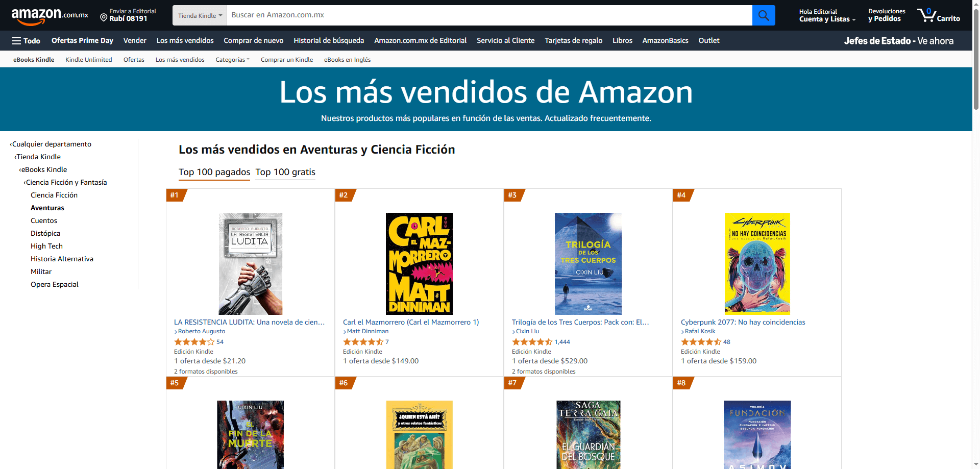Click star rating of La Resistencia Ludita
The height and width of the screenshot is (469, 980).
click(x=194, y=342)
